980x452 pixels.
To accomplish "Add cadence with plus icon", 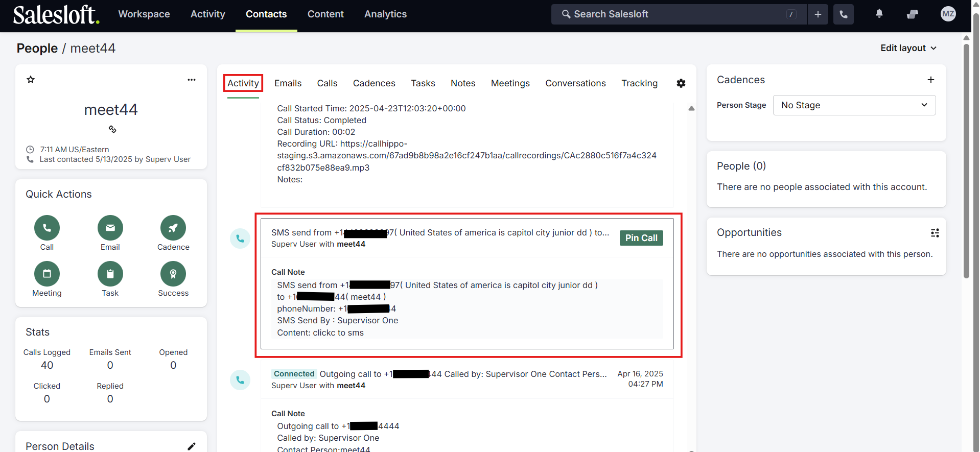I will click(x=931, y=80).
